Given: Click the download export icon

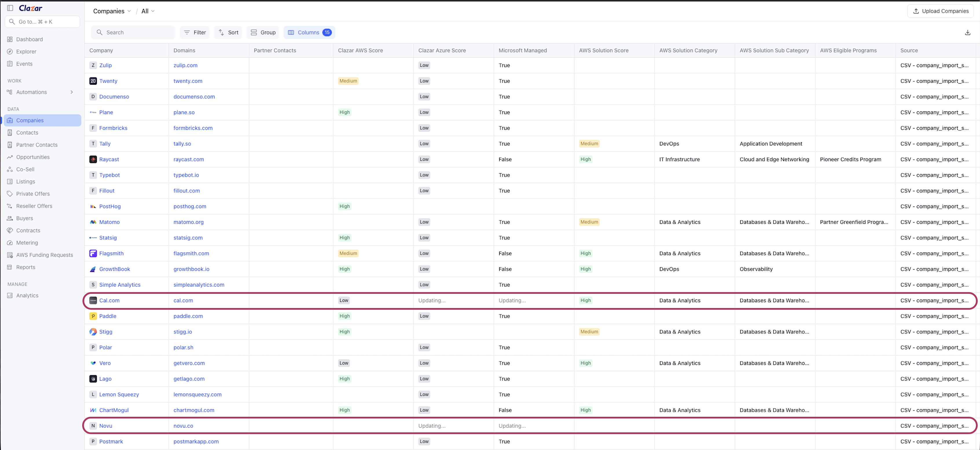Looking at the screenshot, I should [968, 33].
